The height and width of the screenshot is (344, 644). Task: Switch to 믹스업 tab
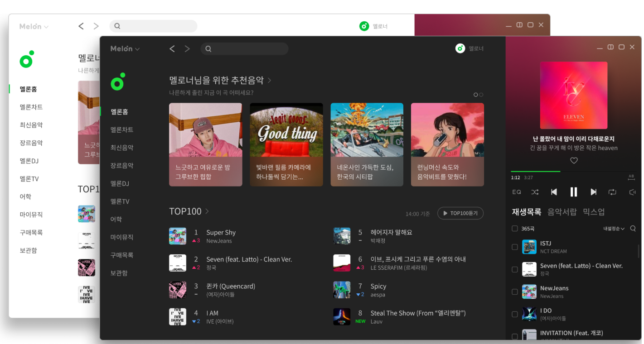click(594, 212)
